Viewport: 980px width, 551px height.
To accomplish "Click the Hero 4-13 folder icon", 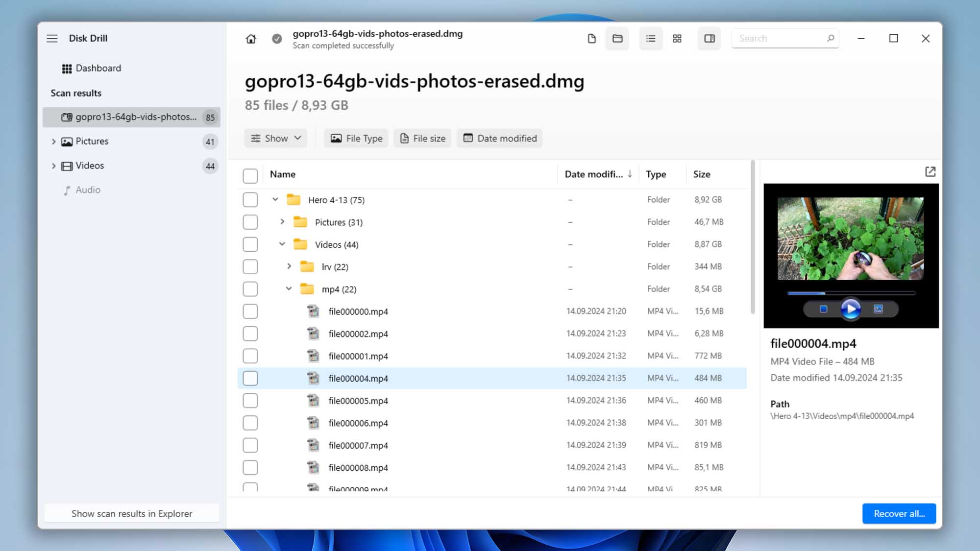I will pos(294,200).
